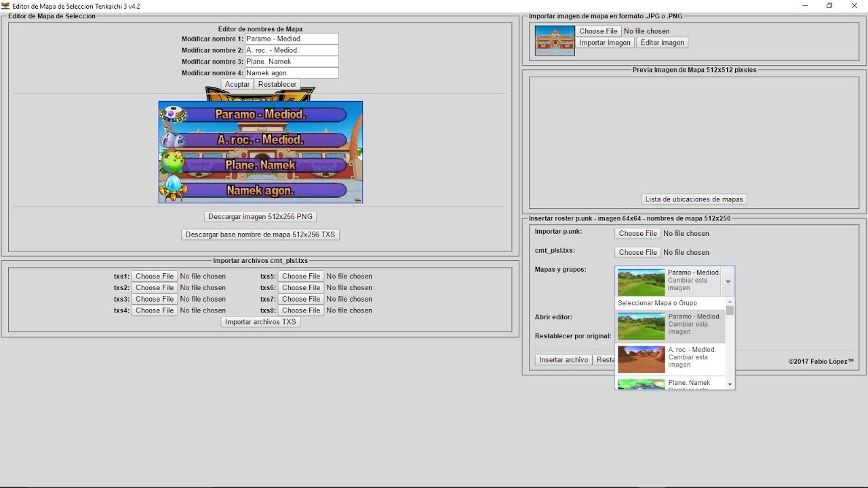The height and width of the screenshot is (488, 868).
Task: Click the Insertar archivo button
Action: pyautogui.click(x=564, y=360)
